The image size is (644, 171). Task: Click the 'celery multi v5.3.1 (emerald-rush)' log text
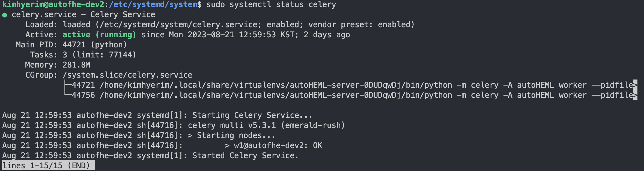(x=266, y=125)
